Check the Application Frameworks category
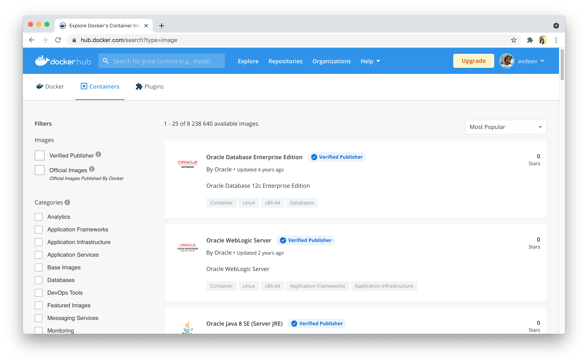This screenshot has height=364, width=588. (39, 229)
